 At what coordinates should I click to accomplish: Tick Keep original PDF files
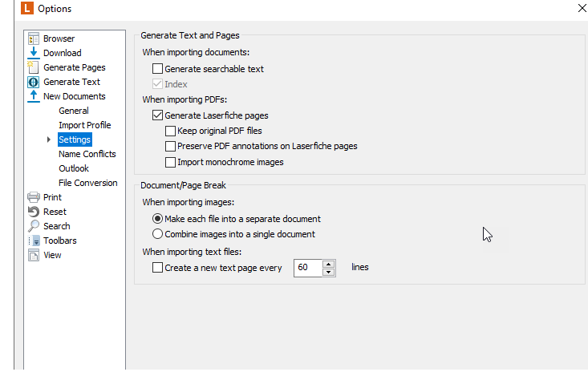[170, 131]
